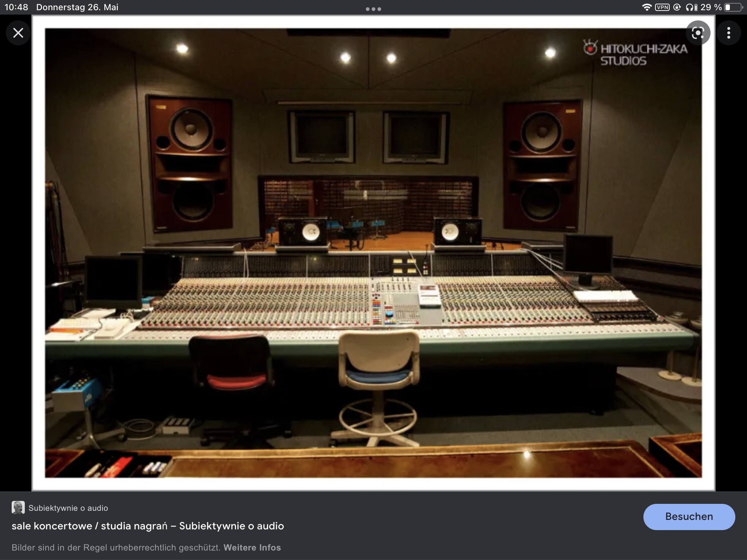Click the battery percentage '29 %'
The width and height of the screenshot is (747, 560).
point(711,7)
